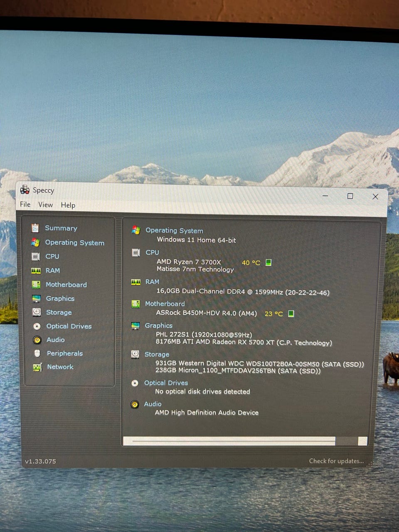
Task: Click Motherboard icon in summary pane
Action: tap(135, 304)
